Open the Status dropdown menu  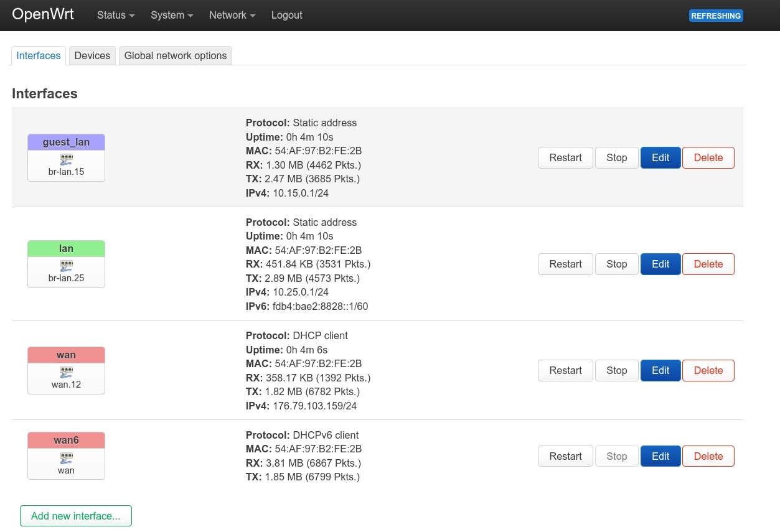(115, 15)
